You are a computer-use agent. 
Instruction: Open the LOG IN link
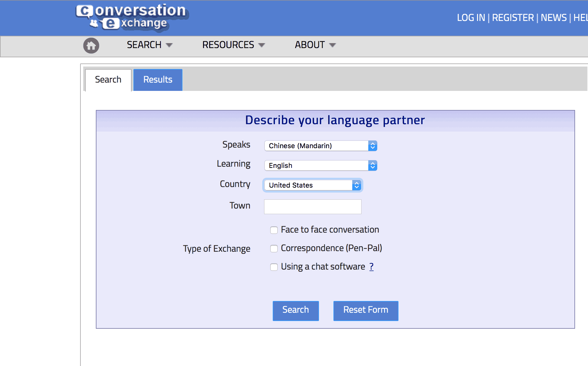(471, 18)
